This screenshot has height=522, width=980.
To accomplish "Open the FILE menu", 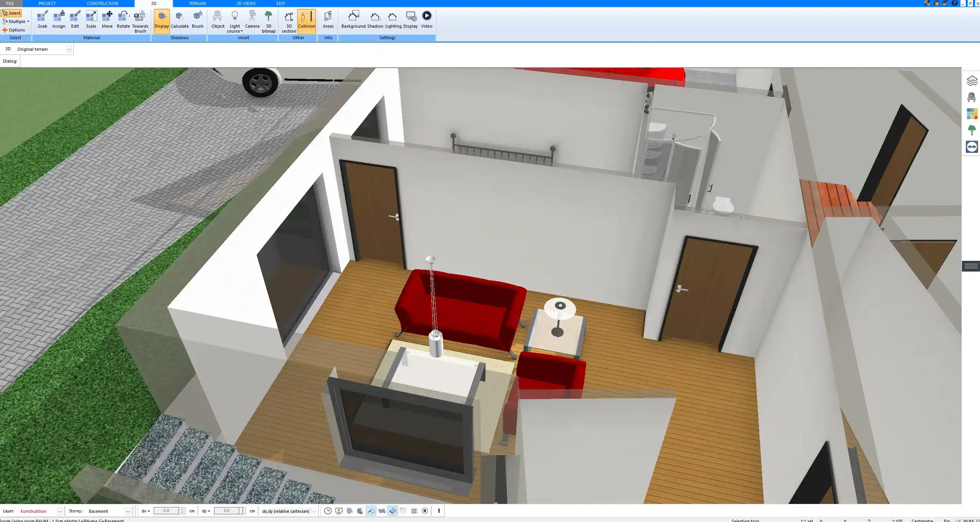I will tap(10, 3).
